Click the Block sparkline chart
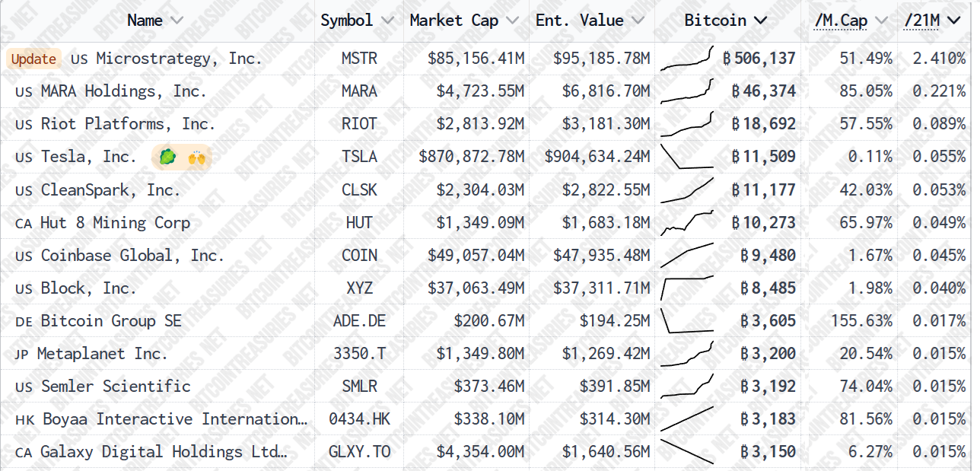 coord(687,288)
